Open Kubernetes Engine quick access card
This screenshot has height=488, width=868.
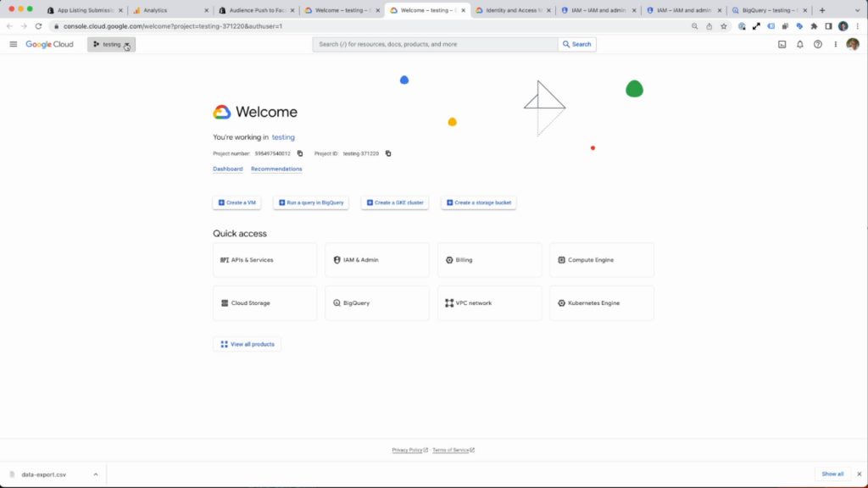(x=602, y=303)
